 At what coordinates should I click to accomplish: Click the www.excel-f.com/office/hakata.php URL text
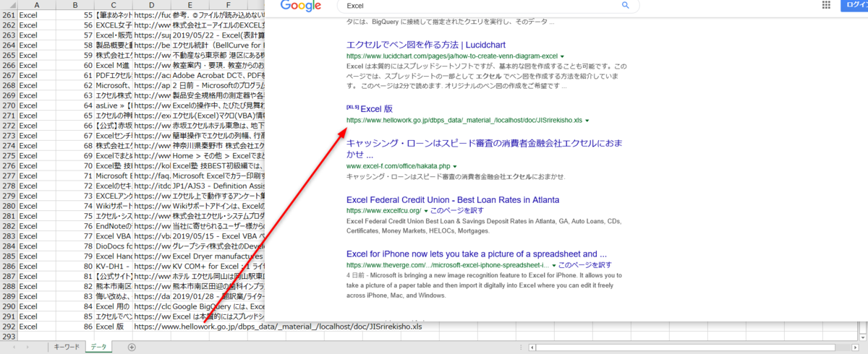coord(398,166)
